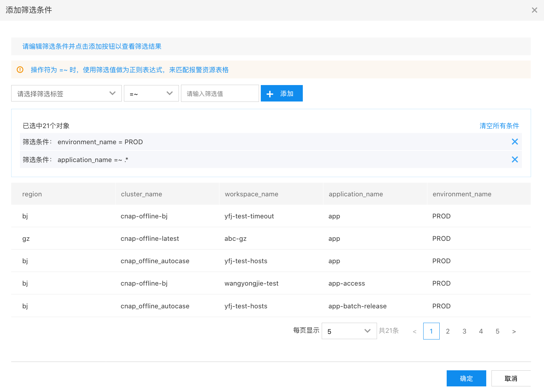Click the workspace_name column header
Screen dimensions: 544x392
pos(271,194)
